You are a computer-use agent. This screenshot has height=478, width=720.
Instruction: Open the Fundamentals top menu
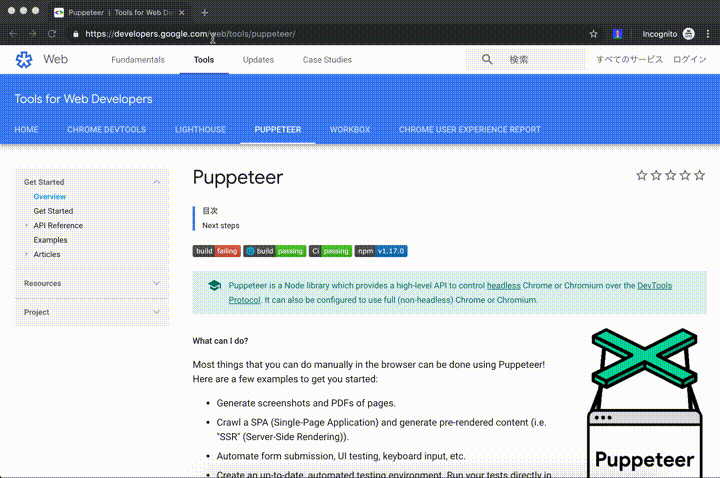[138, 60]
